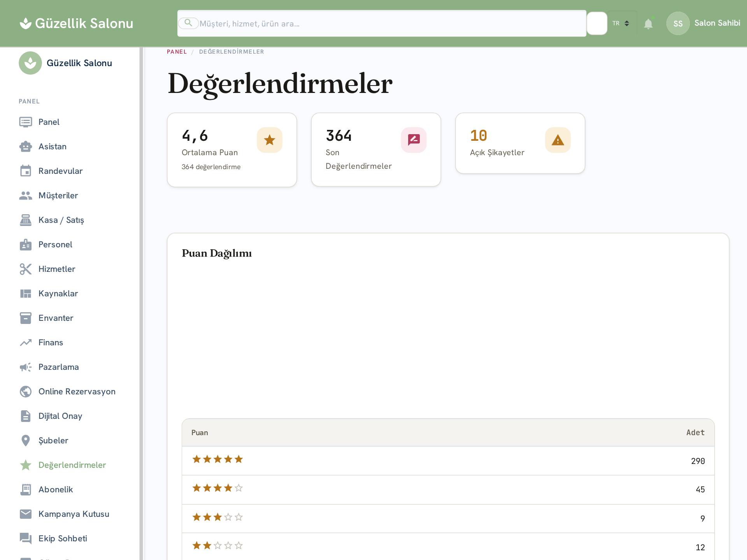747x560 pixels.
Task: Select Finans in sidebar menu
Action: (x=51, y=343)
